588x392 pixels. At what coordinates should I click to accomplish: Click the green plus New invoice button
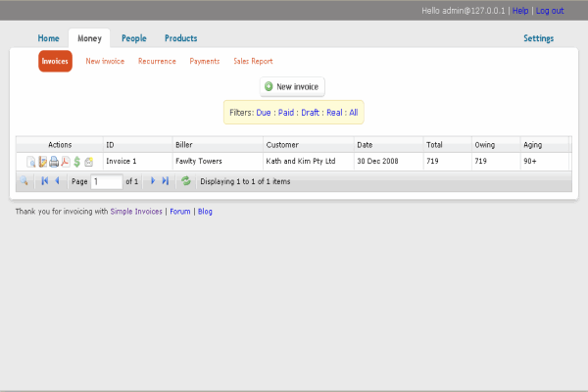pyautogui.click(x=292, y=86)
